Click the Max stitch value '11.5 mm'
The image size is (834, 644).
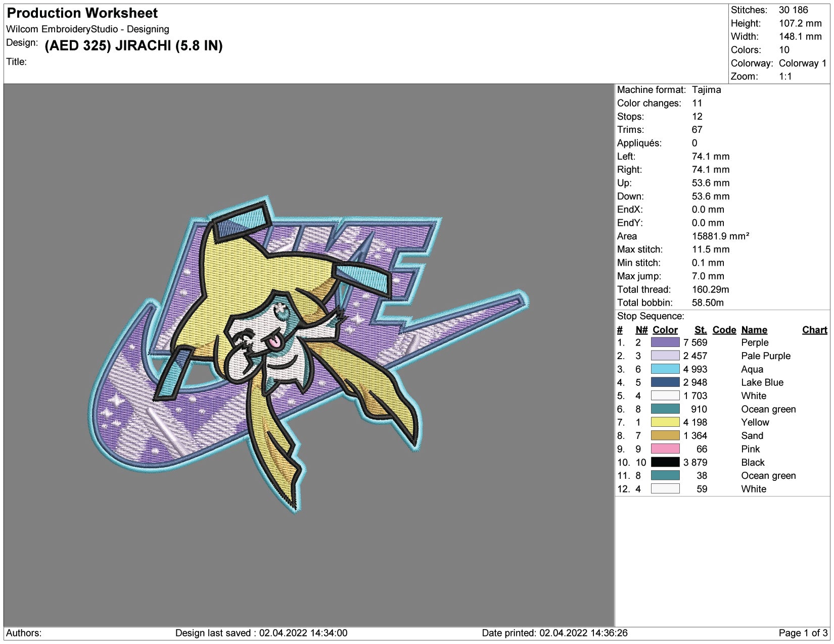[711, 250]
